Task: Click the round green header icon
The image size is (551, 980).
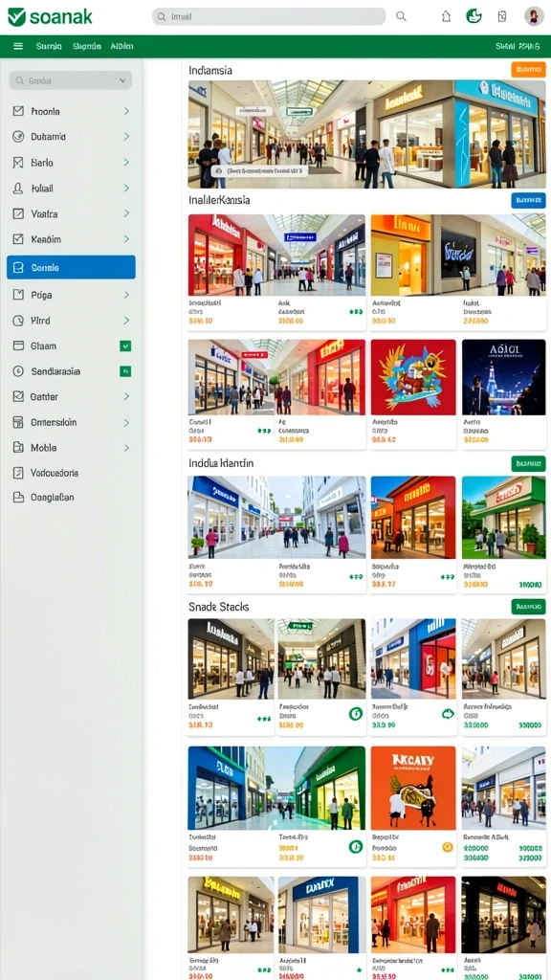Action: pyautogui.click(x=474, y=16)
